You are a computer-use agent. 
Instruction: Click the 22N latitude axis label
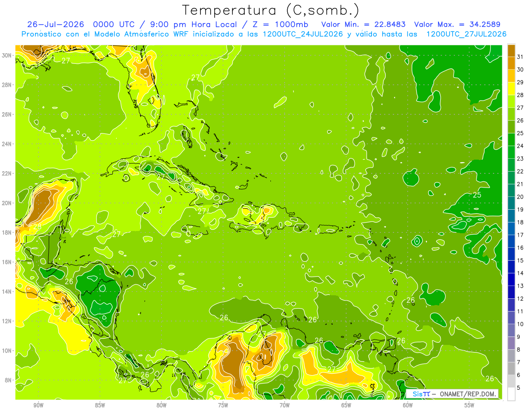[x=7, y=173]
